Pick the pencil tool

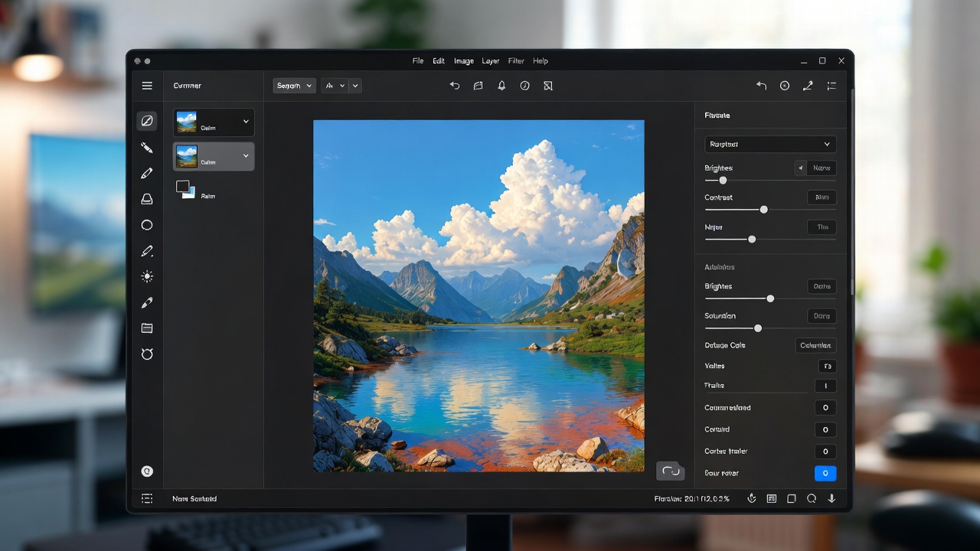[147, 173]
